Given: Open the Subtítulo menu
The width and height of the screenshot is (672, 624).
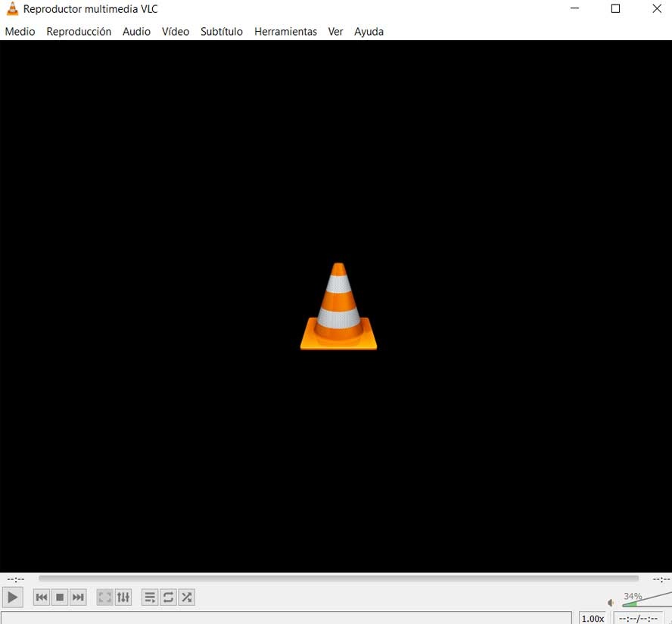Looking at the screenshot, I should tap(222, 32).
